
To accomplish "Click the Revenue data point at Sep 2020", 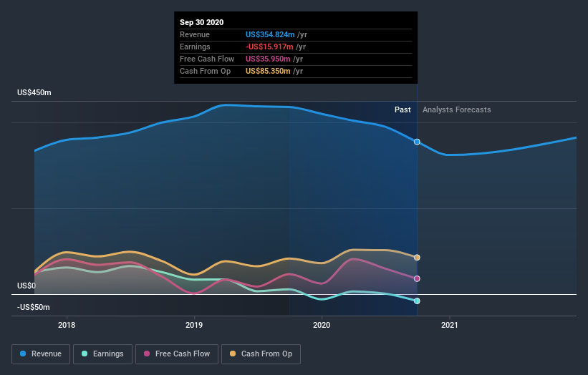I will 417,142.
